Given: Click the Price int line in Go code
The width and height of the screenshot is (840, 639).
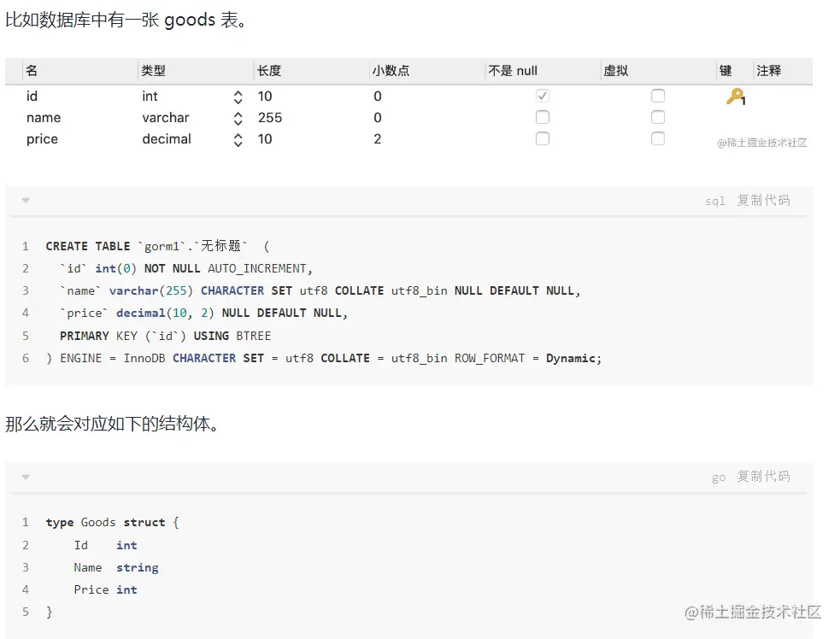Looking at the screenshot, I should 106,589.
